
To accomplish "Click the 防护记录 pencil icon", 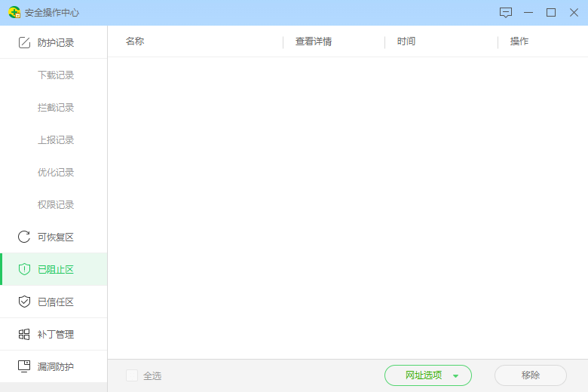I will coord(24,42).
